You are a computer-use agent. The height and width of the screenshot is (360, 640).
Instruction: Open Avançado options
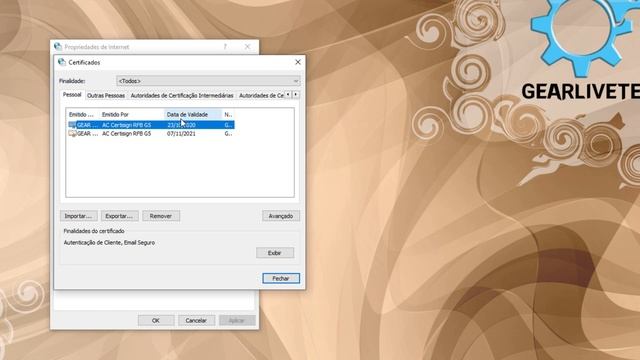click(281, 216)
